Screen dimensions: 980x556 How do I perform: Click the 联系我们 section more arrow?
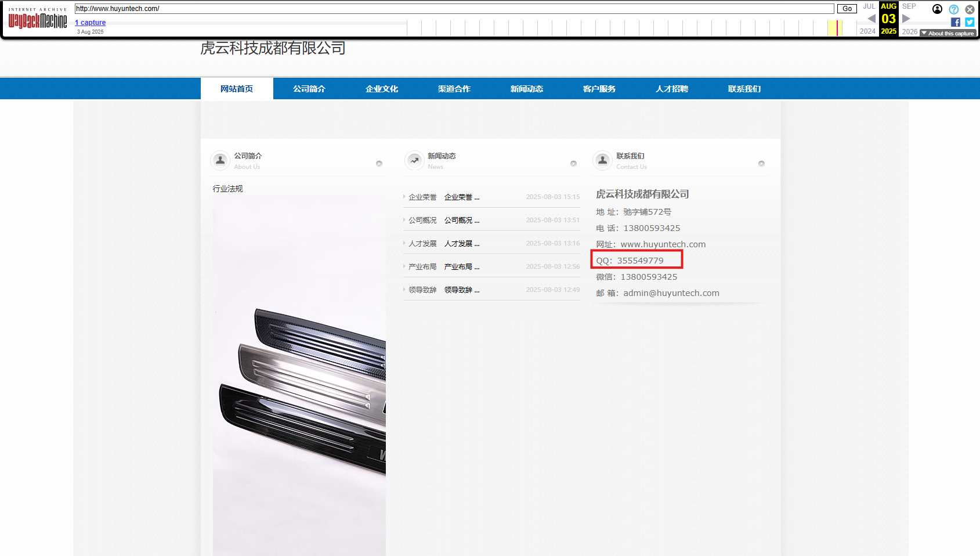click(x=761, y=164)
